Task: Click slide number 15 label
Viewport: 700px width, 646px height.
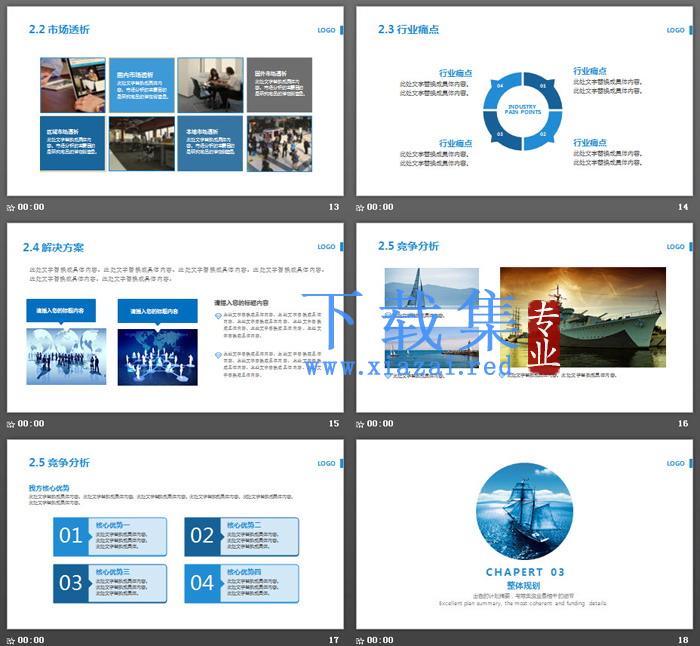Action: point(334,424)
